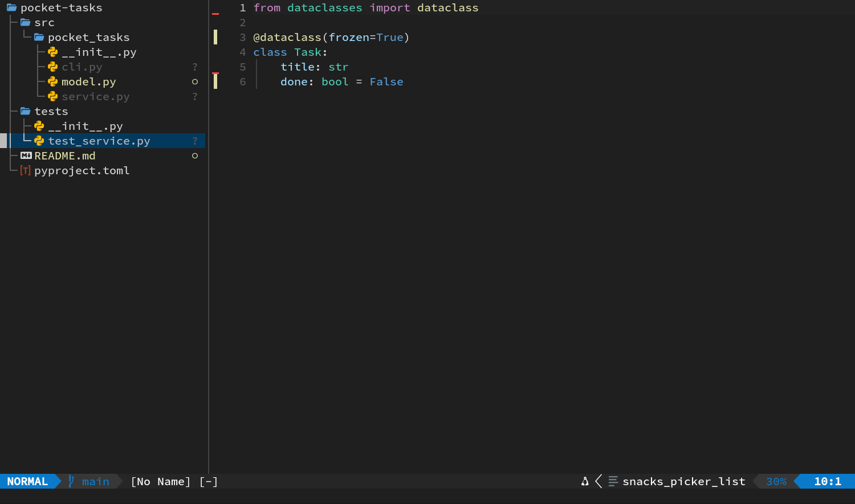
Task: Open service.py in the file tree
Action: point(96,97)
